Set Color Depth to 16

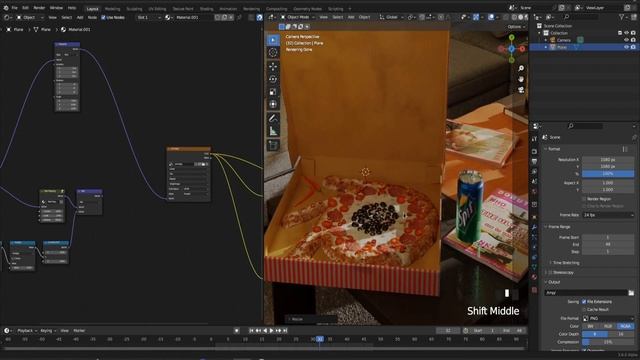coord(621,334)
